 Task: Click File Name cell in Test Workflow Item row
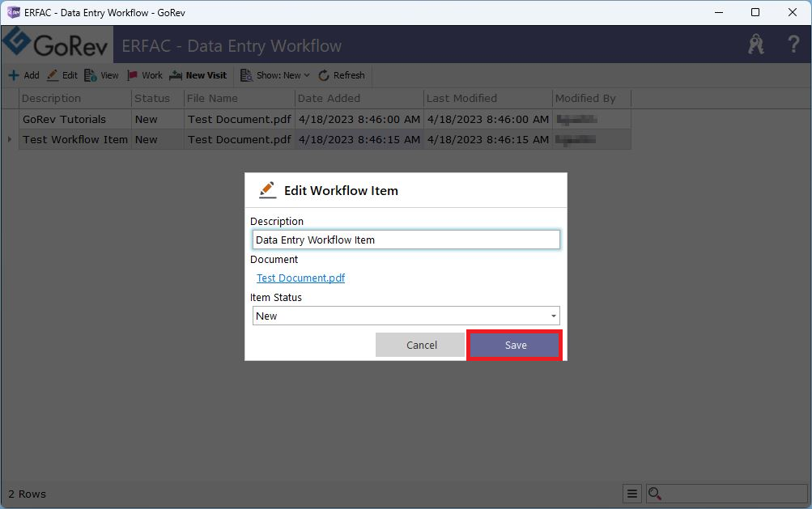(240, 140)
